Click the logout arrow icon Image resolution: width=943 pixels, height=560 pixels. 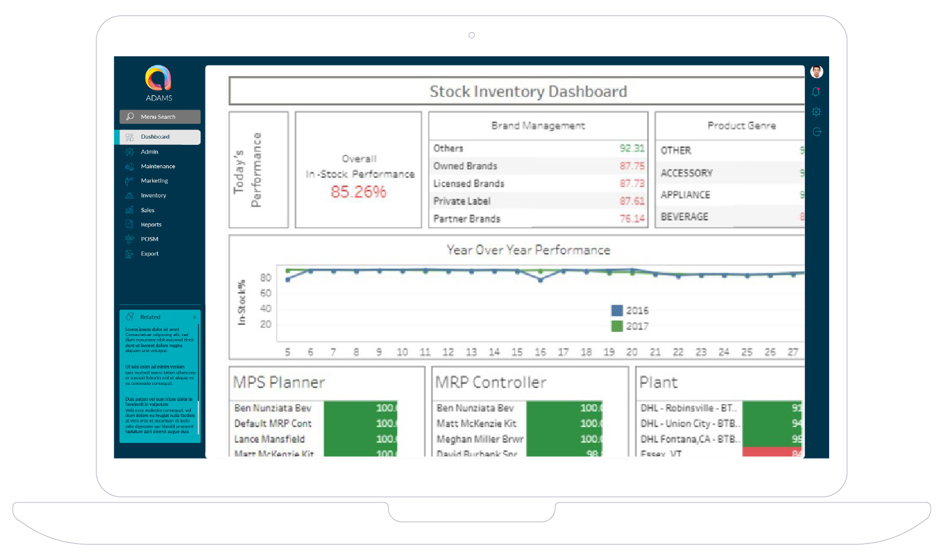816,132
